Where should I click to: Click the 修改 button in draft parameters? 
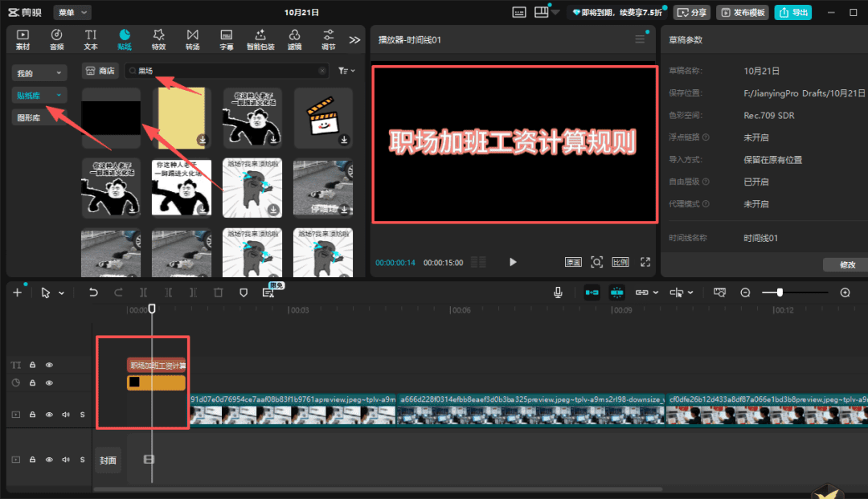pyautogui.click(x=847, y=264)
